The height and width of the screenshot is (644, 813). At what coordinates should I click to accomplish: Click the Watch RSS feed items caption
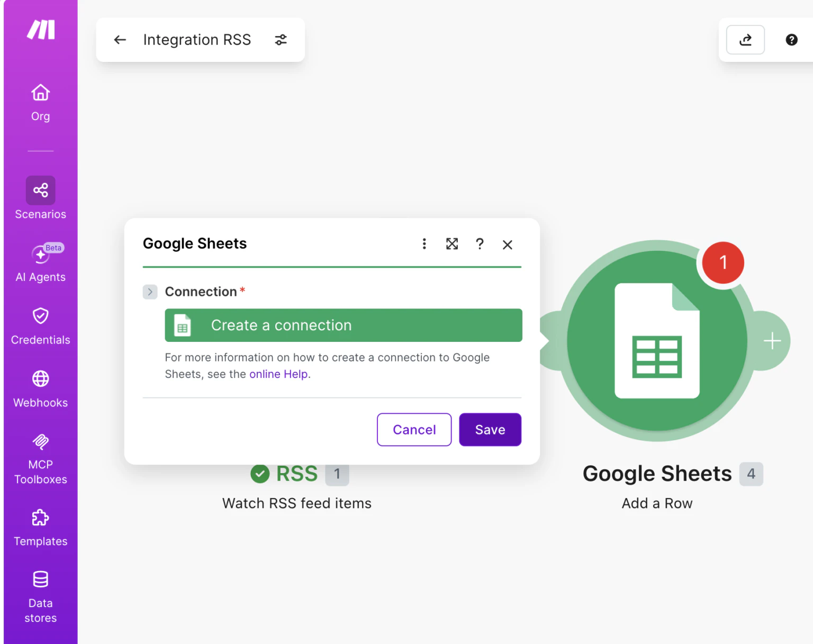(296, 503)
